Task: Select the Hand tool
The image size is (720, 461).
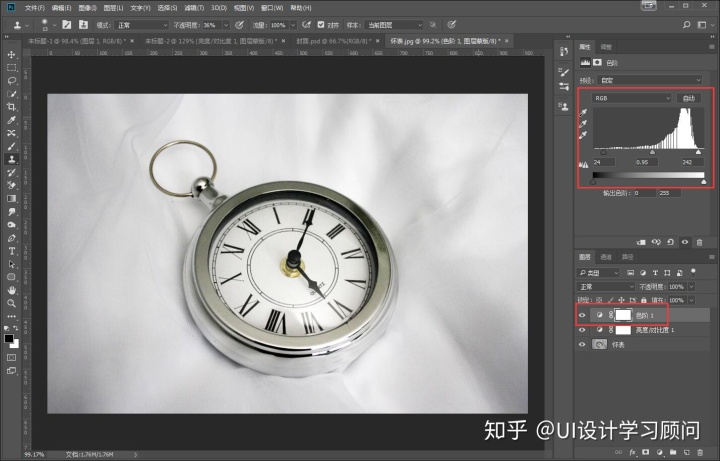Action: tap(11, 290)
